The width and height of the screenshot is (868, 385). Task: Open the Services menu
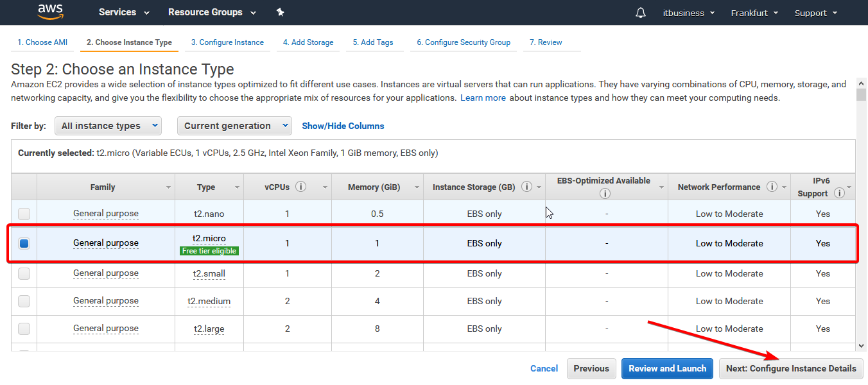tap(124, 12)
